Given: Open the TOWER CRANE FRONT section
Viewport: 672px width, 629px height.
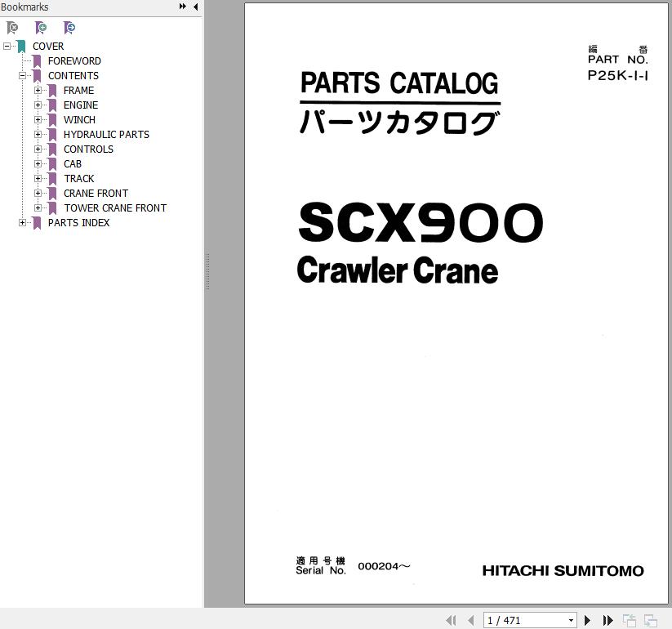Looking at the screenshot, I should point(115,208).
